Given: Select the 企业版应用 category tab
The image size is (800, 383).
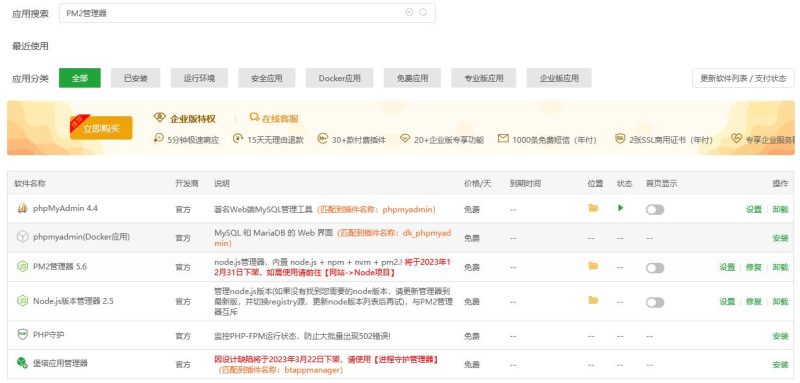Looking at the screenshot, I should point(559,78).
